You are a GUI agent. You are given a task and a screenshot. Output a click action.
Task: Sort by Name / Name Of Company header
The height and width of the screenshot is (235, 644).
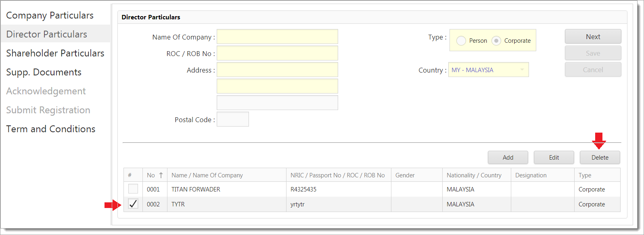(207, 175)
